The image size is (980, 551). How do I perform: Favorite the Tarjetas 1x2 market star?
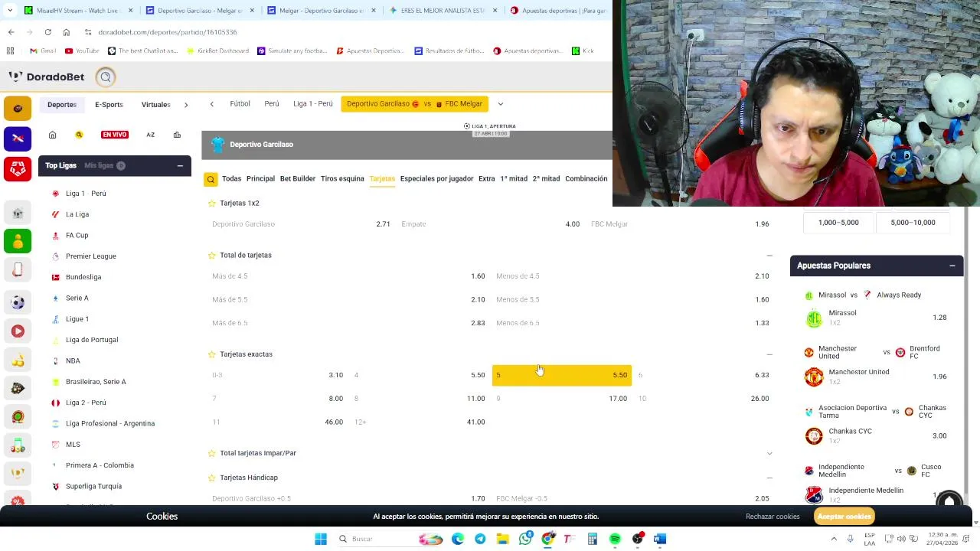click(x=212, y=203)
